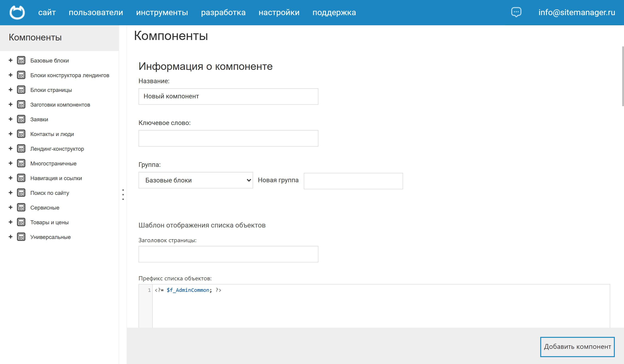
Task: Open the Группа dropdown showing Базовые блоки
Action: coord(196,180)
